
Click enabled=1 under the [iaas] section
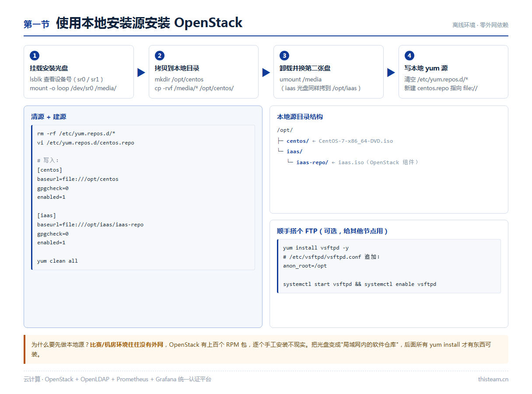(x=51, y=243)
